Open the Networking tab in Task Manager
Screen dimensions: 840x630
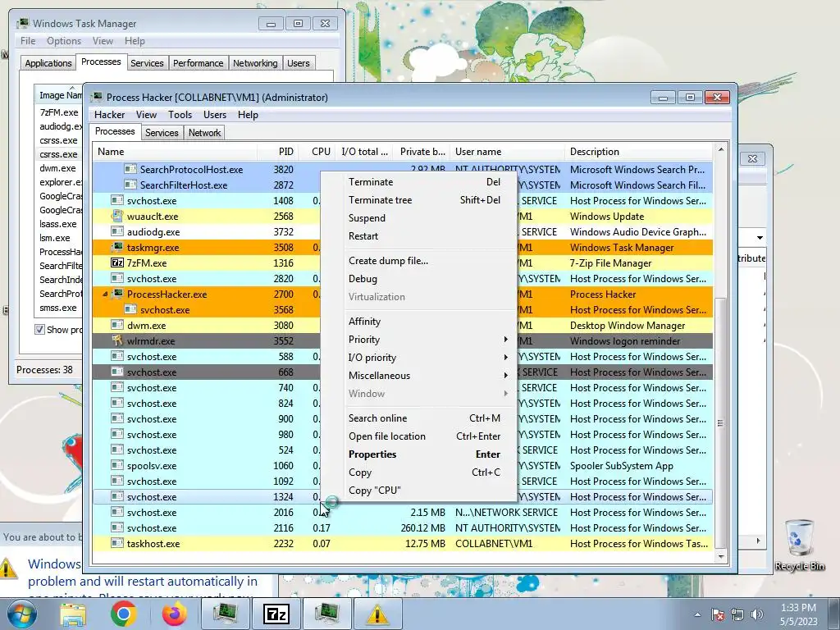pyautogui.click(x=255, y=63)
